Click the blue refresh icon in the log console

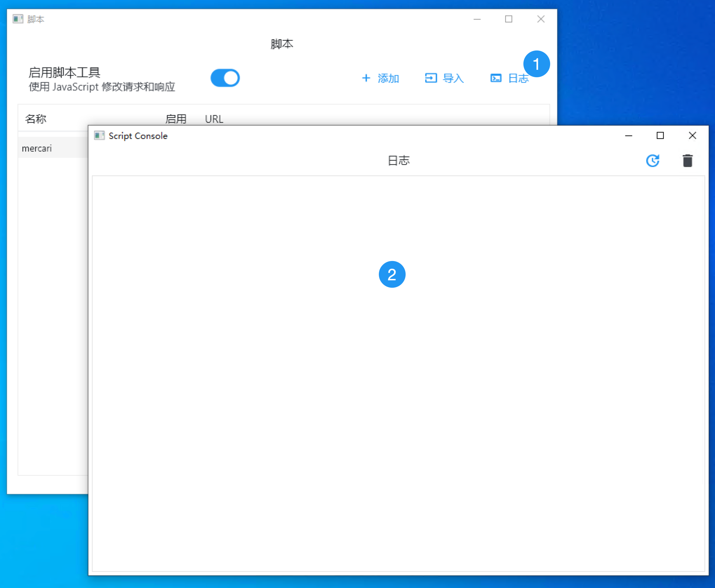[x=653, y=161]
